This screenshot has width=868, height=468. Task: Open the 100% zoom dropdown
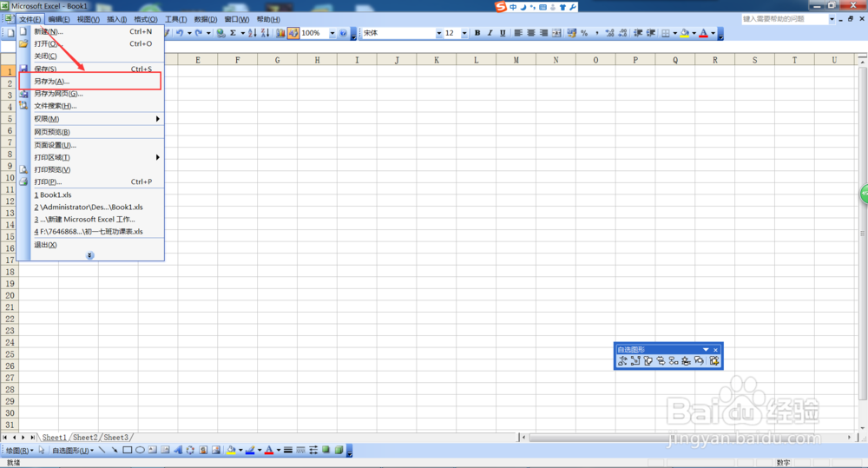click(x=332, y=33)
